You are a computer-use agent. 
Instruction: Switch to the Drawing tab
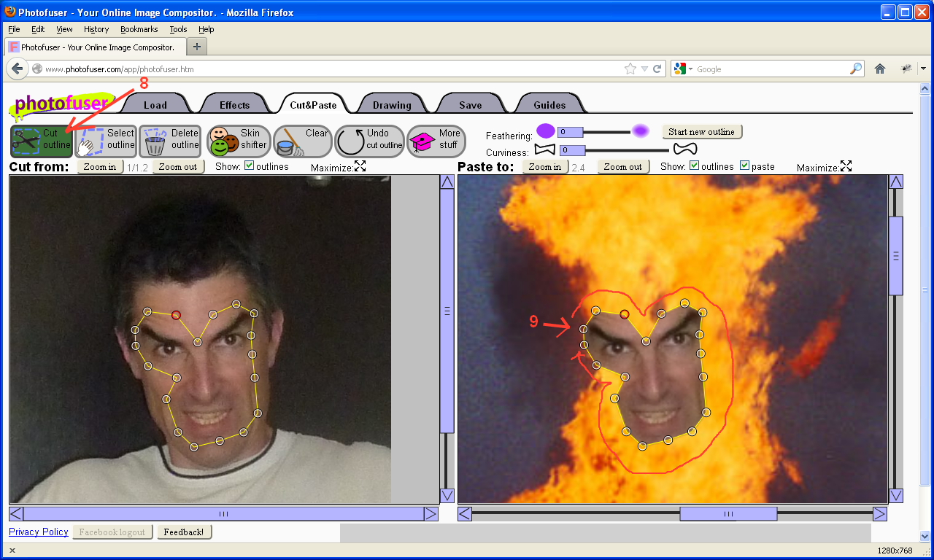tap(392, 104)
